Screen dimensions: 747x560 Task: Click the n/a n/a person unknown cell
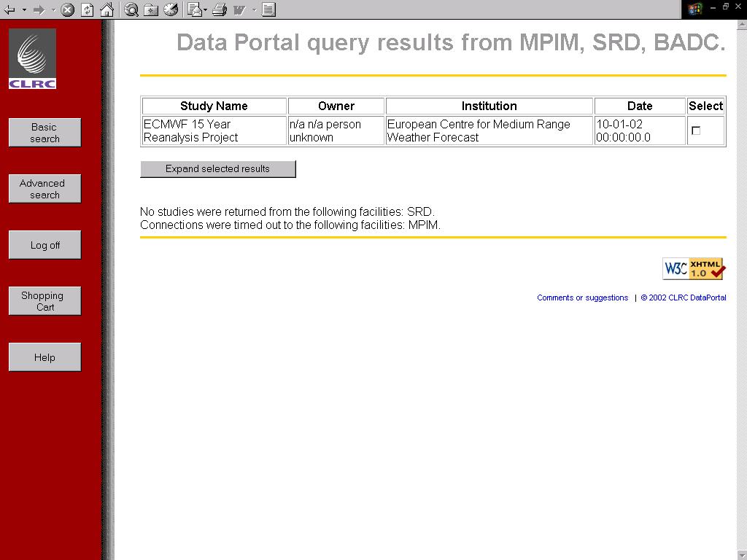click(336, 131)
